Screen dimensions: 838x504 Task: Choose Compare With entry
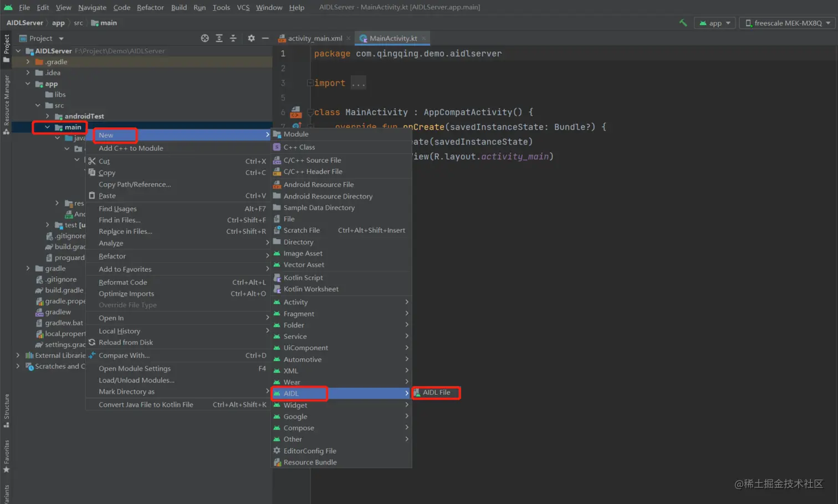point(178,356)
